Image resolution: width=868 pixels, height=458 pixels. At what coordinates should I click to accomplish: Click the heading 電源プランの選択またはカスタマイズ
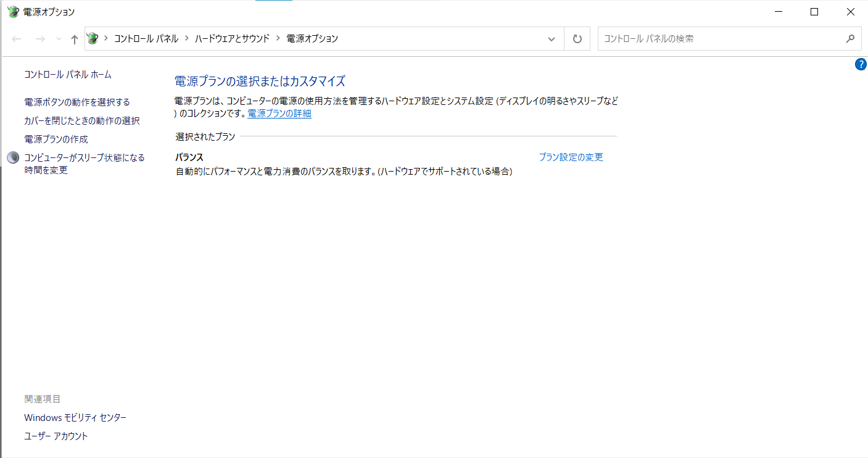pyautogui.click(x=260, y=81)
